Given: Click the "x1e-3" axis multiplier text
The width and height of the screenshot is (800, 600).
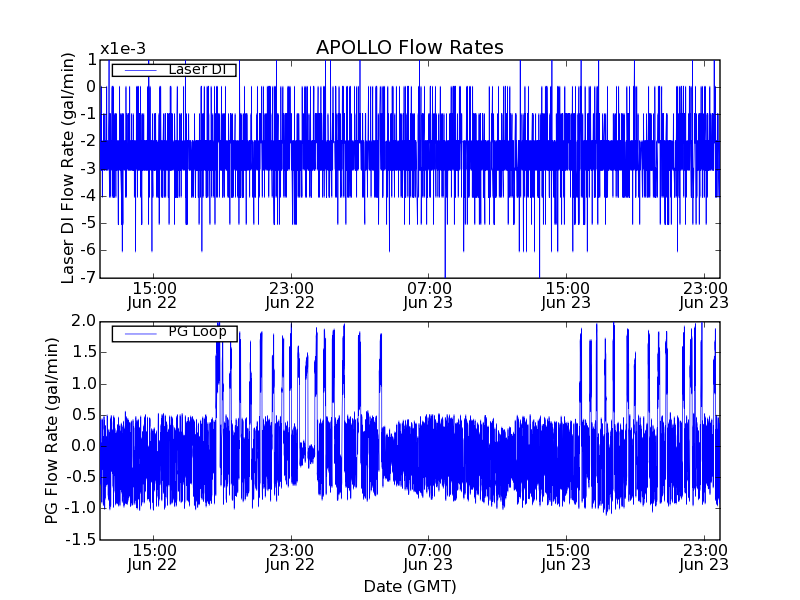Looking at the screenshot, I should pyautogui.click(x=123, y=49).
